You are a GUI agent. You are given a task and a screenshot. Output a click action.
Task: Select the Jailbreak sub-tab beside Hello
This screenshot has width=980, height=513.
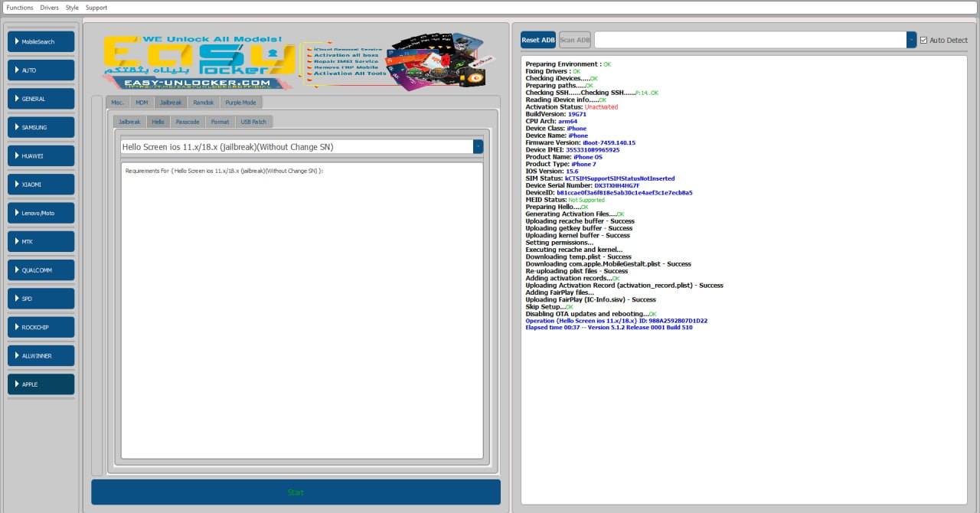129,122
